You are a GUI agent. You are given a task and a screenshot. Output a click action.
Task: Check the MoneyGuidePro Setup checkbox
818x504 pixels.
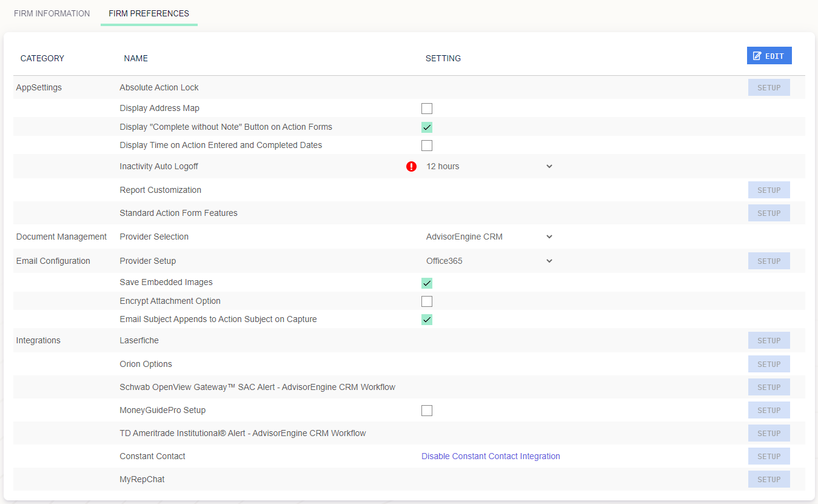tap(427, 411)
